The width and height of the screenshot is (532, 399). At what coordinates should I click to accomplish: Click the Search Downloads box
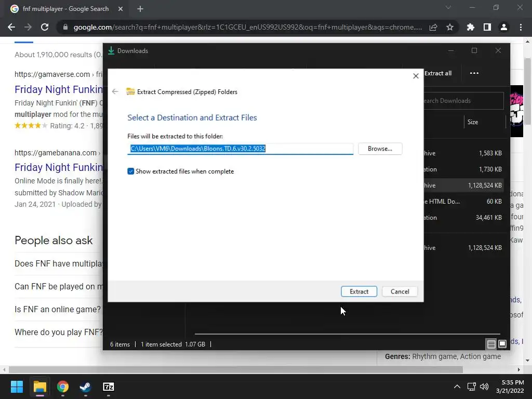(x=463, y=101)
